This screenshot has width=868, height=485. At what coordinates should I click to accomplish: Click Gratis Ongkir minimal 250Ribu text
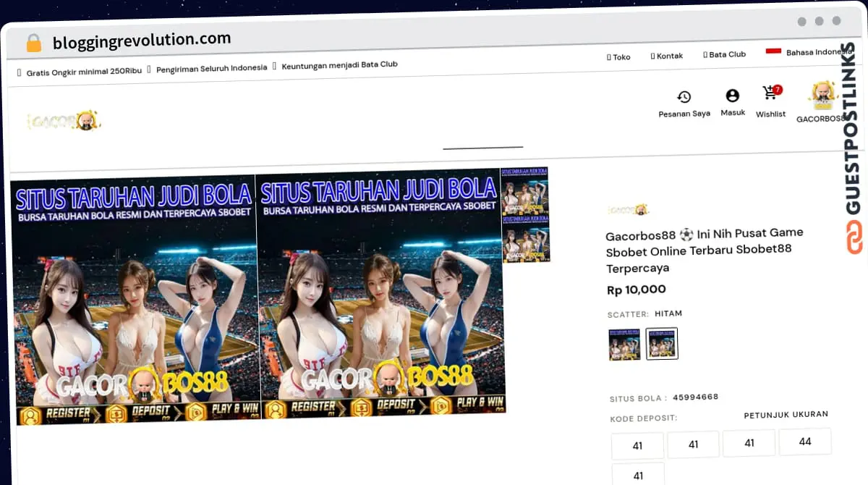click(x=84, y=72)
